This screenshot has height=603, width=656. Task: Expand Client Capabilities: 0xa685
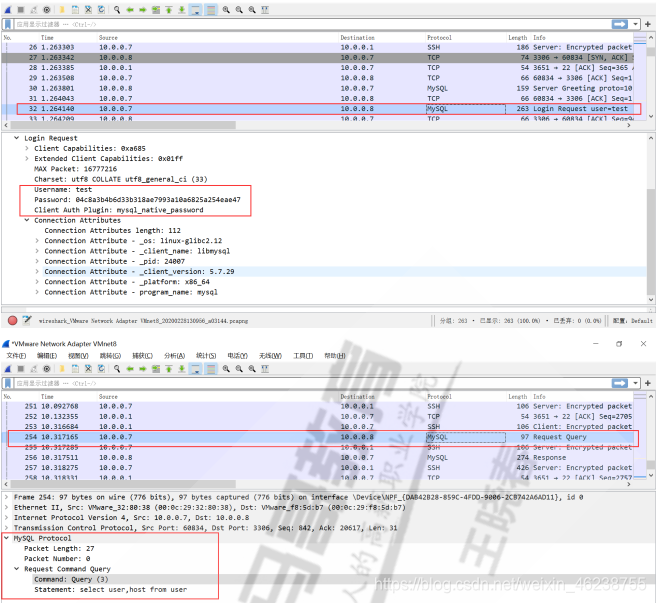tap(27, 149)
